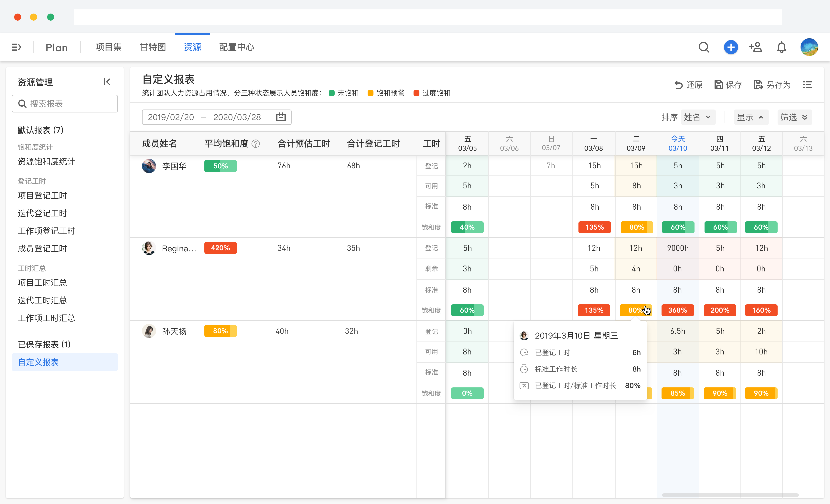Open the invite member icon
The image size is (830, 504).
click(756, 47)
